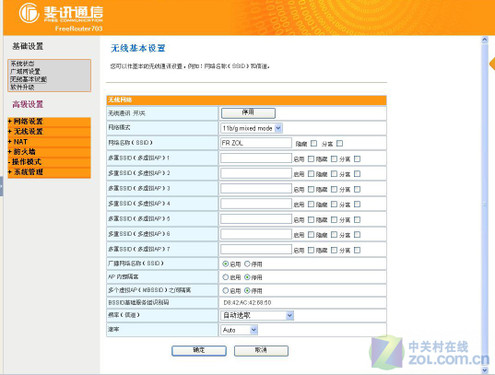Select 停用 radio for MBSSID isolation
Viewport: 495px width, 375px height.
(247, 290)
